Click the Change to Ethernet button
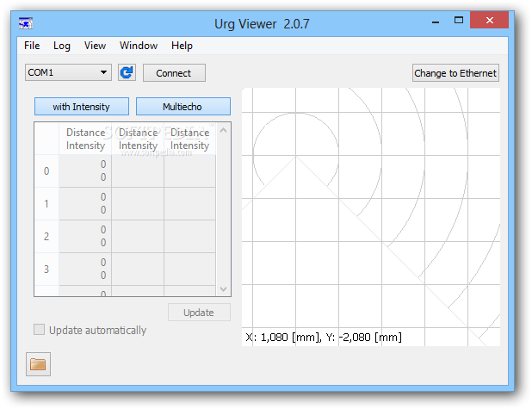 tap(455, 73)
